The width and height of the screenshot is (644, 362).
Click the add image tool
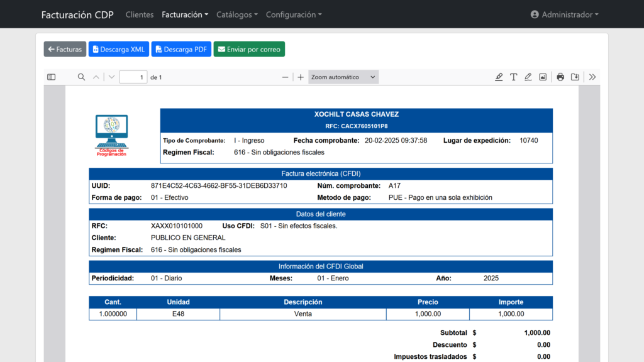[x=543, y=77]
